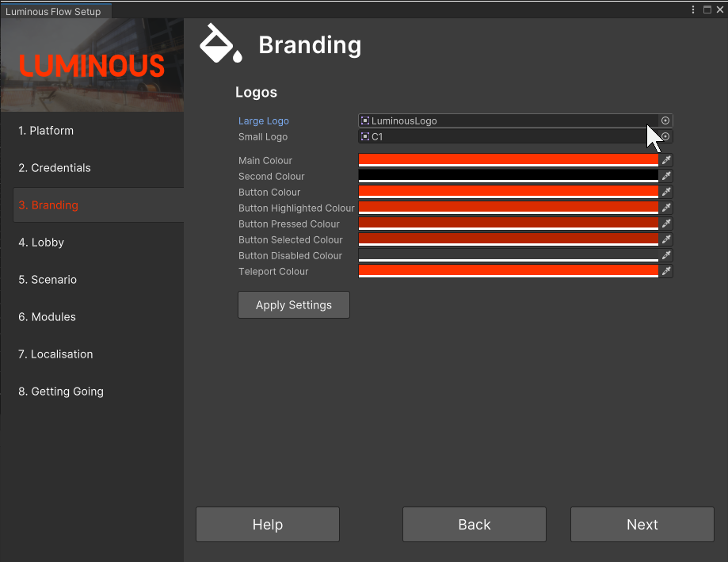Click eyedropper beside Button Selected Colour
This screenshot has height=562, width=728.
[666, 239]
